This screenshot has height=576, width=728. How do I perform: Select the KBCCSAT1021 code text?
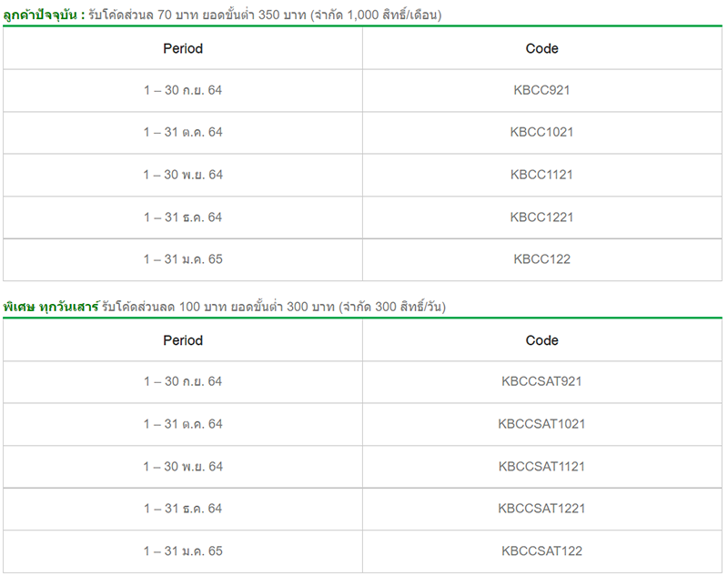pos(541,424)
